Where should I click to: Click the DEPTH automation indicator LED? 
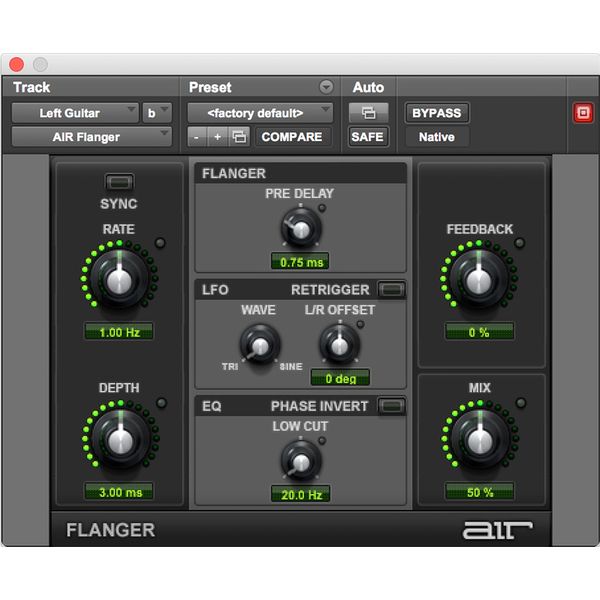[x=161, y=403]
